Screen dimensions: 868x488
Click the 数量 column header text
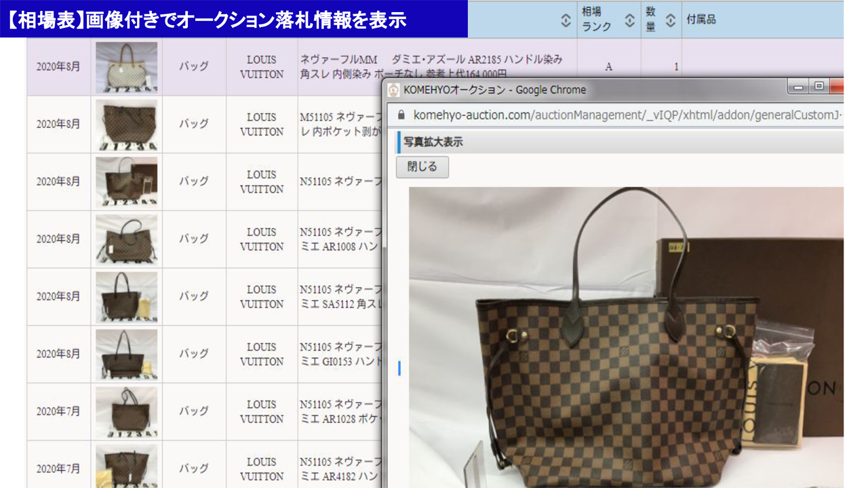point(650,20)
